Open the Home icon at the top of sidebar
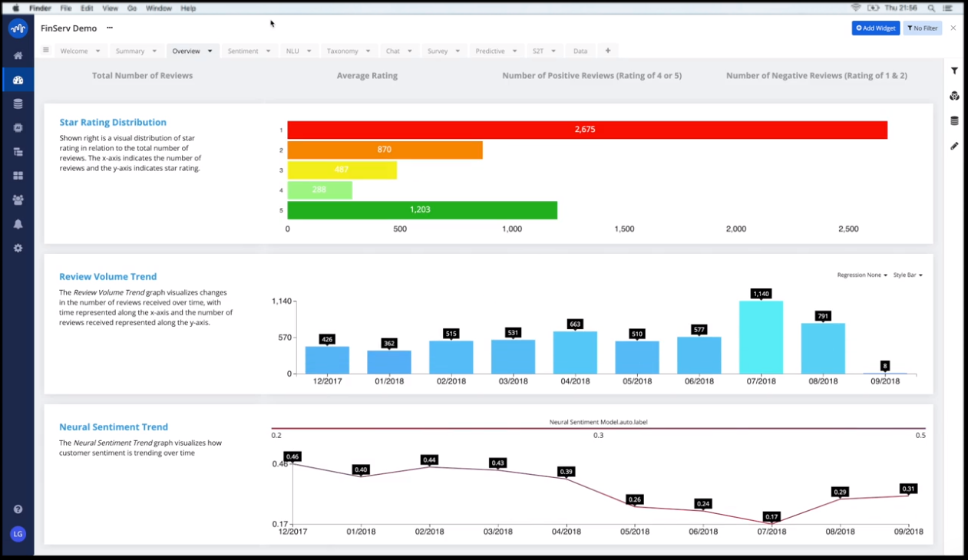 coord(18,55)
